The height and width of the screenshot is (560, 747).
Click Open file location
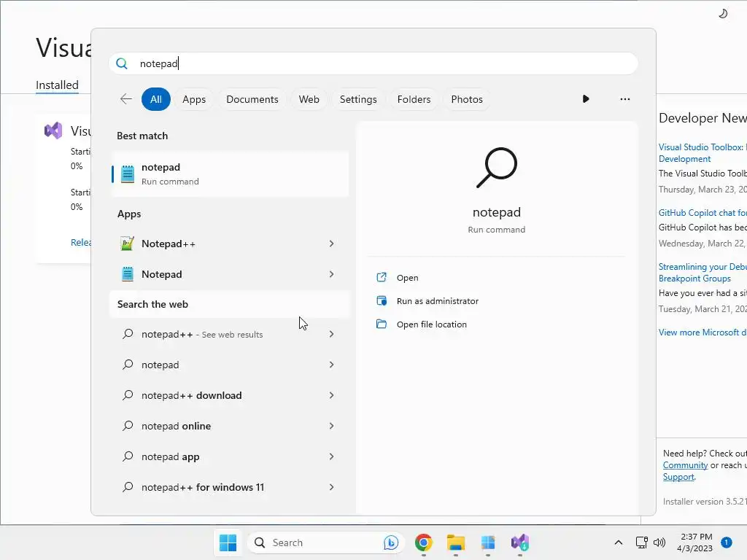tap(432, 324)
